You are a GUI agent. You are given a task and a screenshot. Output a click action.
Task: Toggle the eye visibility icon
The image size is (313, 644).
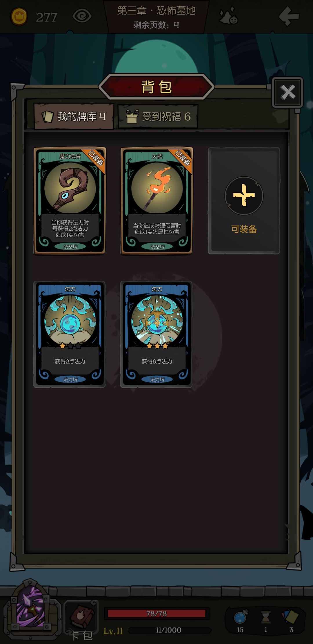pos(82,16)
